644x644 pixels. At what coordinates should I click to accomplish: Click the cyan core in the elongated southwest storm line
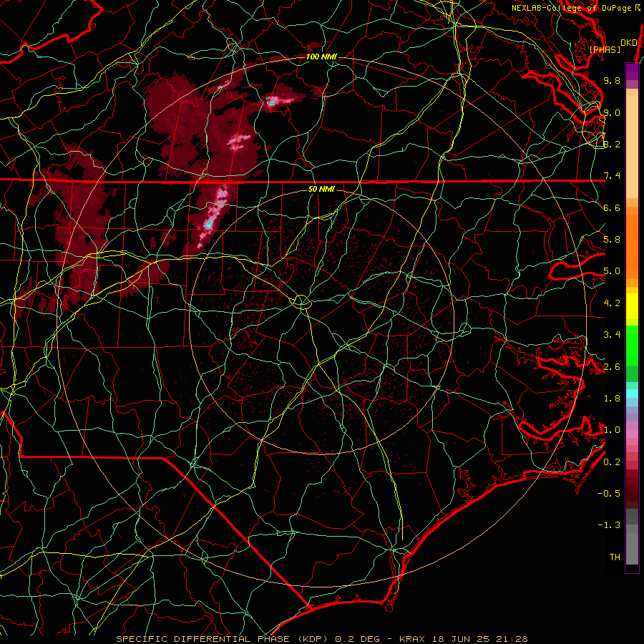click(209, 224)
